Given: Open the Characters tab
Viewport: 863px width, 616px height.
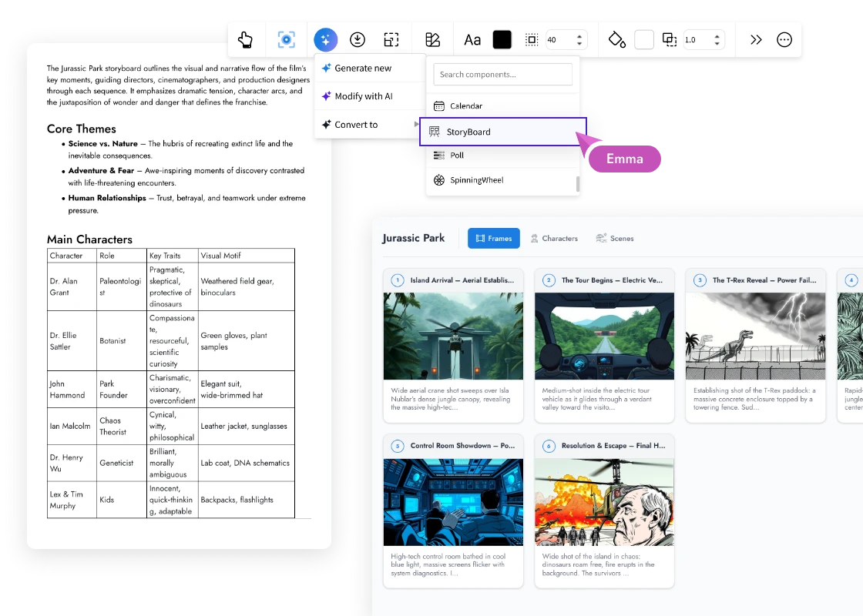Looking at the screenshot, I should (553, 239).
